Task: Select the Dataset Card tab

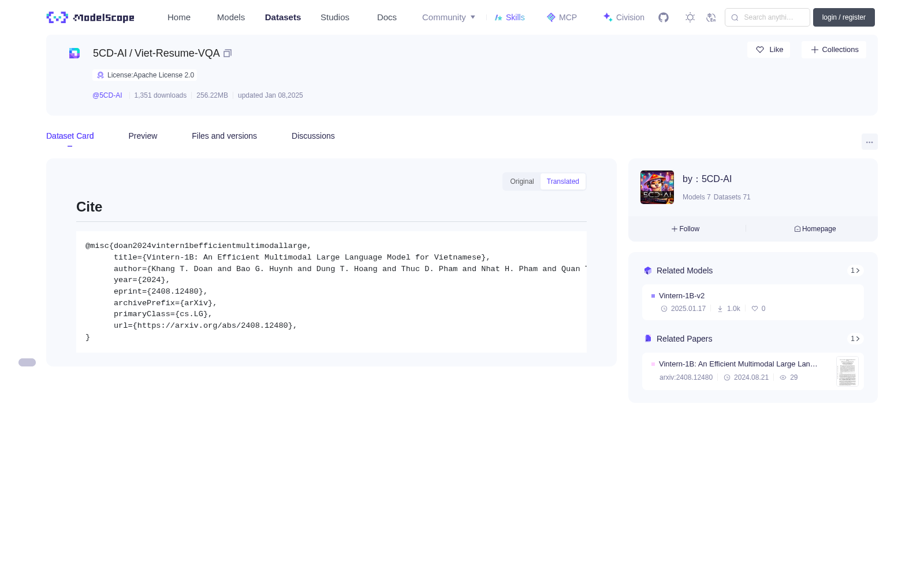Action: click(x=70, y=136)
